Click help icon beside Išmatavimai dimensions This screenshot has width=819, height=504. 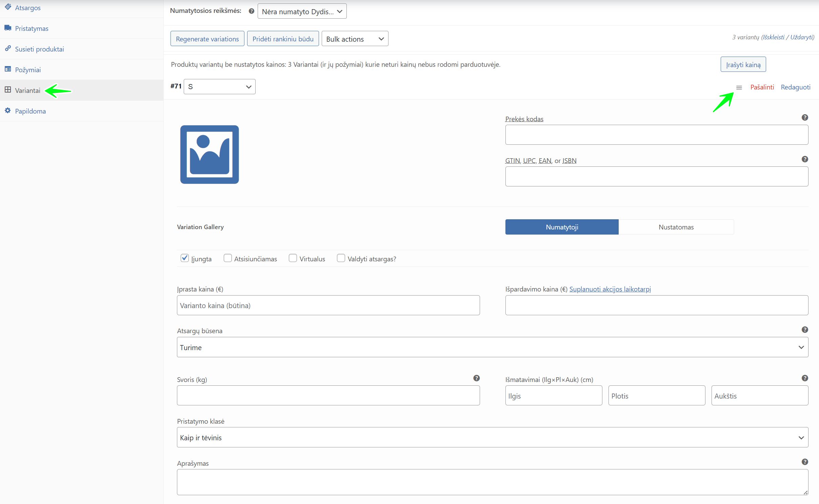[805, 378]
